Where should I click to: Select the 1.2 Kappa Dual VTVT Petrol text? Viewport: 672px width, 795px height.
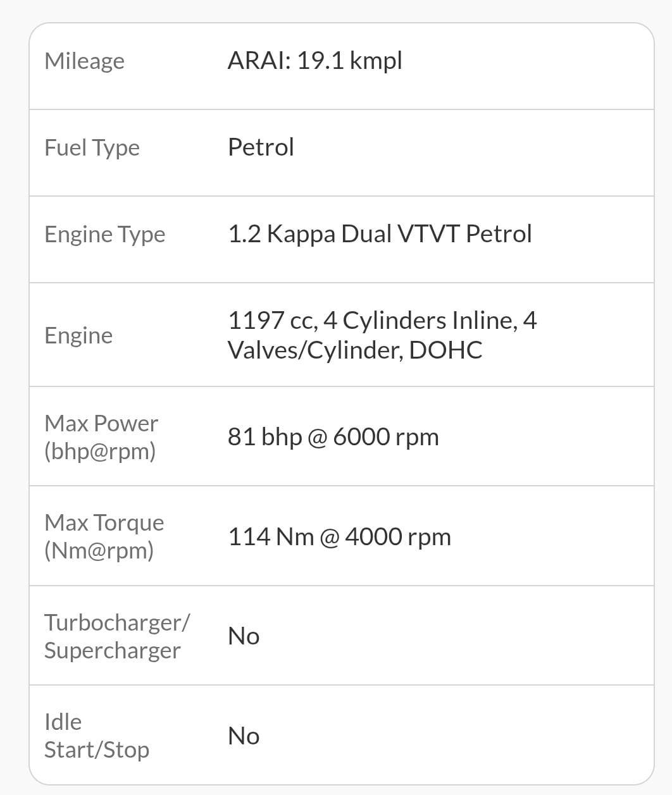coord(380,234)
